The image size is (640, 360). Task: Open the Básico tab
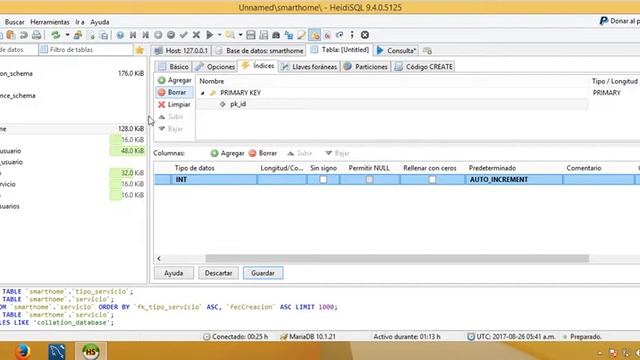[173, 67]
